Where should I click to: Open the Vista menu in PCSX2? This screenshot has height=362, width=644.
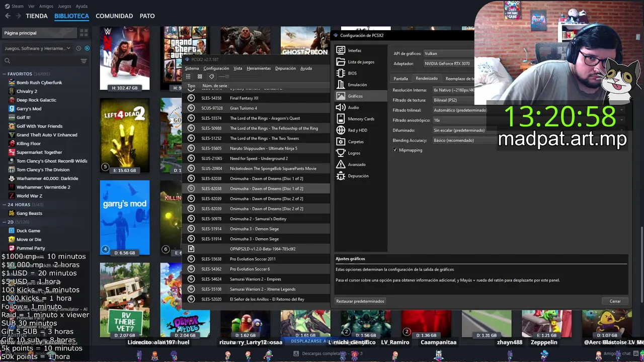click(238, 68)
